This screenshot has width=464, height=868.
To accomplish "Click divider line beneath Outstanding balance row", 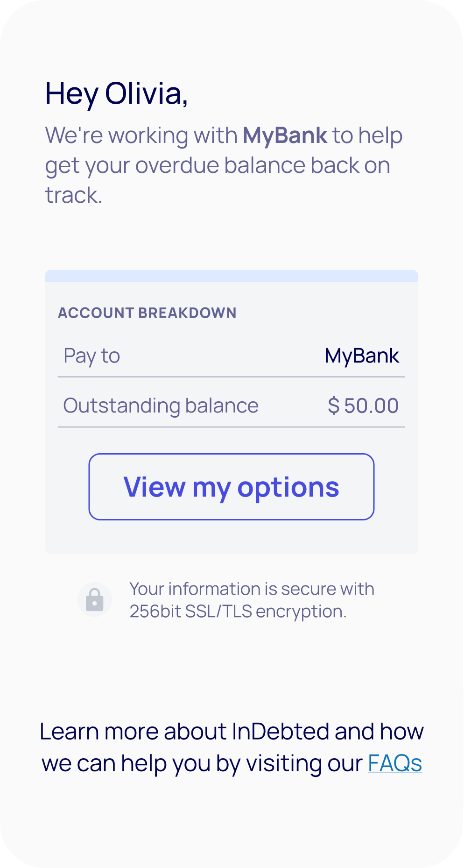I will click(x=232, y=427).
